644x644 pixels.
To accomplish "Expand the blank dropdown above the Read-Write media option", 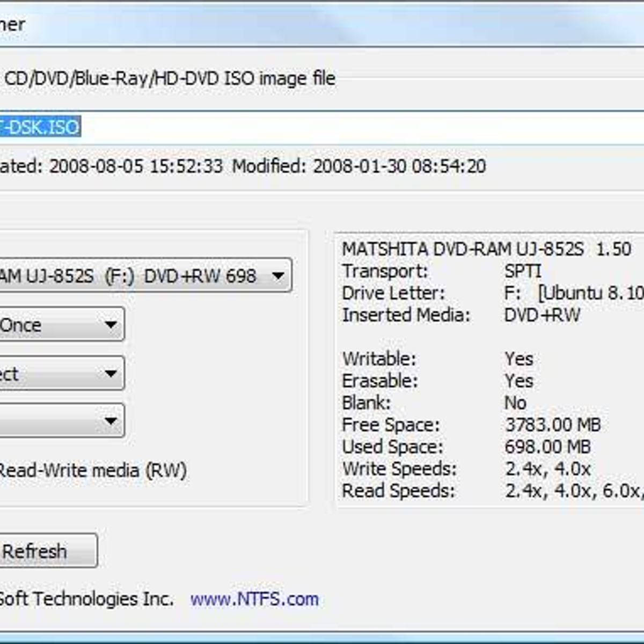I will click(x=62, y=421).
